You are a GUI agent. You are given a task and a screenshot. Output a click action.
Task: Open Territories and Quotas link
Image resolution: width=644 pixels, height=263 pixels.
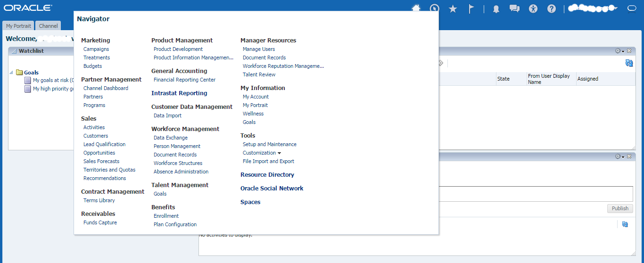tap(109, 170)
